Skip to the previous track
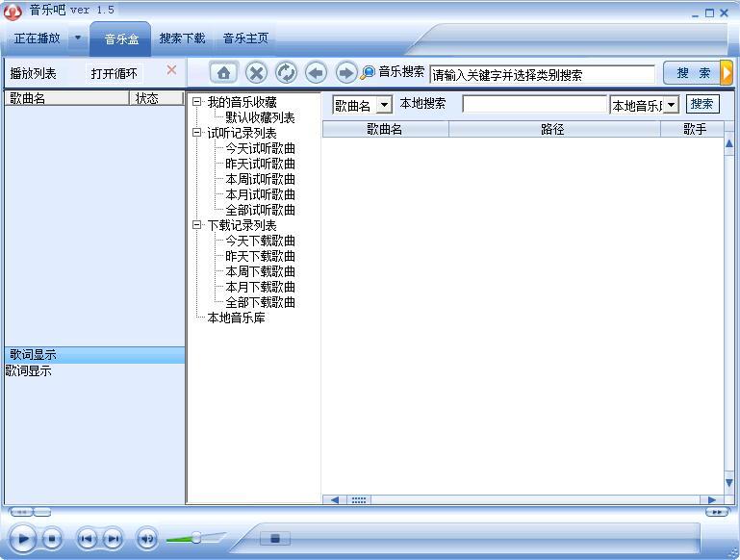Image resolution: width=740 pixels, height=560 pixels. pos(87,538)
